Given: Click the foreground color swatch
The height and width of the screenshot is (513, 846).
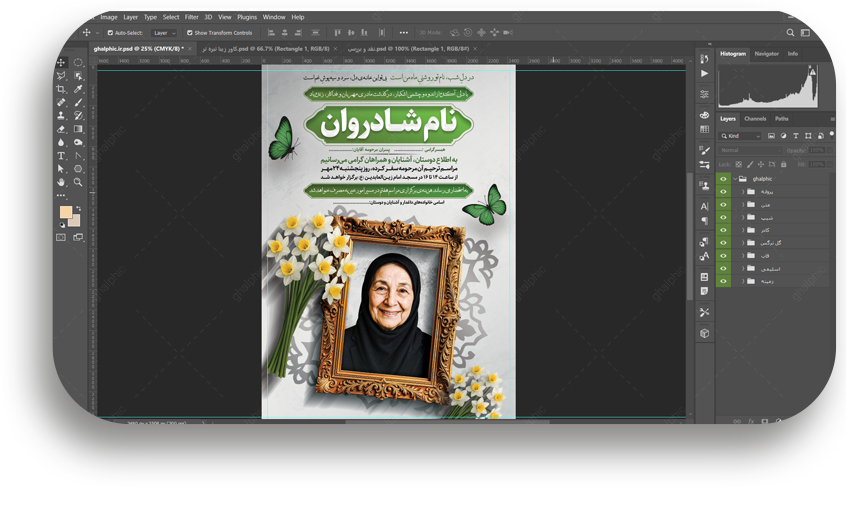Looking at the screenshot, I should click(65, 213).
